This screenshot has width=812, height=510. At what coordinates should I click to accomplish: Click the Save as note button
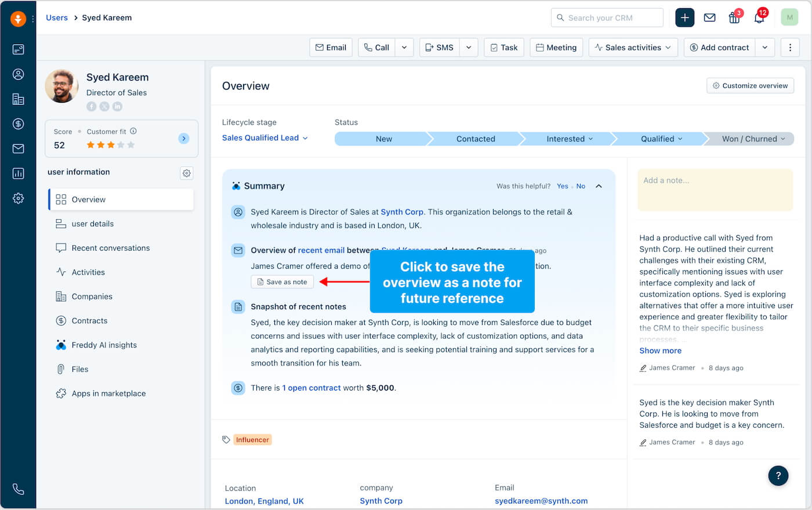click(282, 282)
